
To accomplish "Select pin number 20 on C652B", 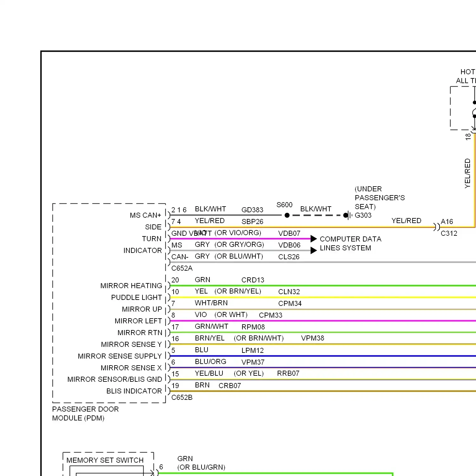I will [x=175, y=280].
